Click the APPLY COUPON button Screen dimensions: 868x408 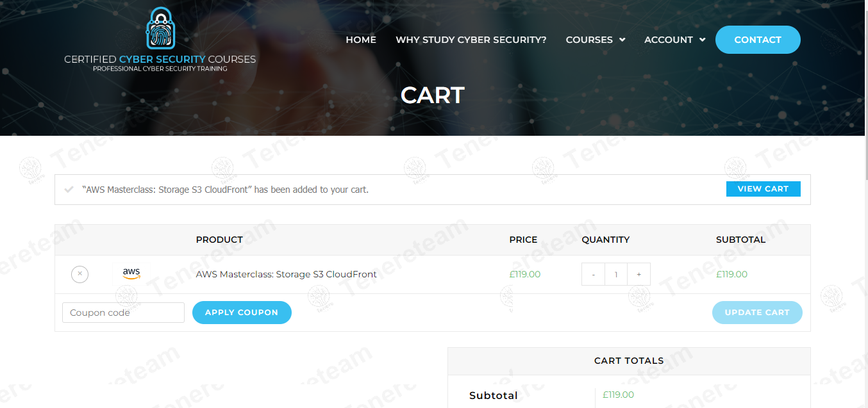pyautogui.click(x=242, y=313)
